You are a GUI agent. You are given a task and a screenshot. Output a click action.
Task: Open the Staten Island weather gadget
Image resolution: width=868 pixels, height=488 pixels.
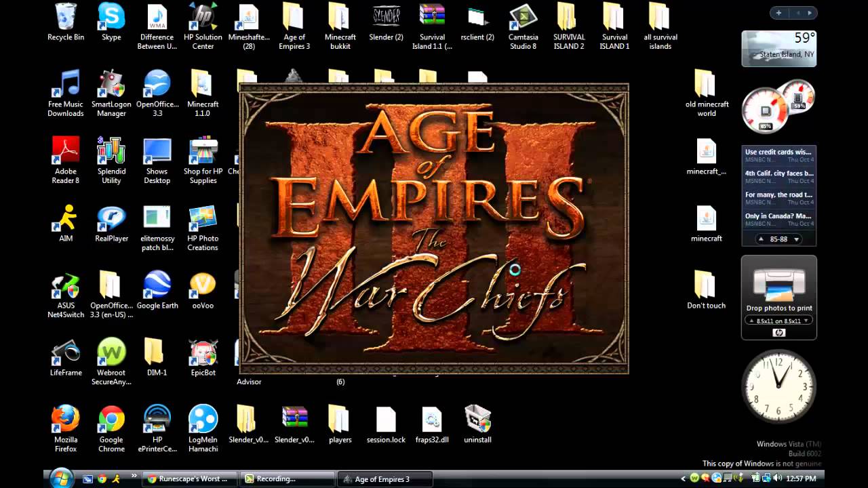(x=778, y=48)
